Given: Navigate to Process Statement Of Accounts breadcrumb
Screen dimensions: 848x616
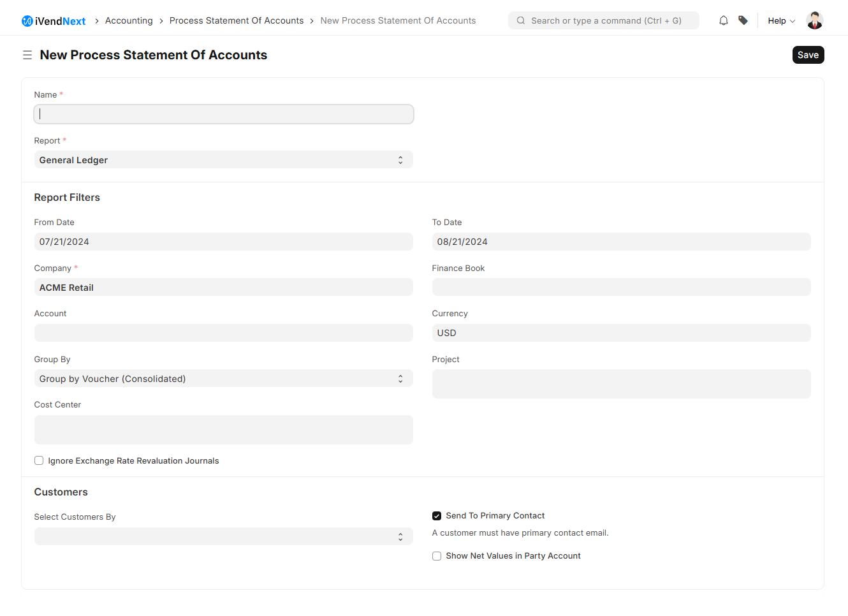Looking at the screenshot, I should [236, 20].
